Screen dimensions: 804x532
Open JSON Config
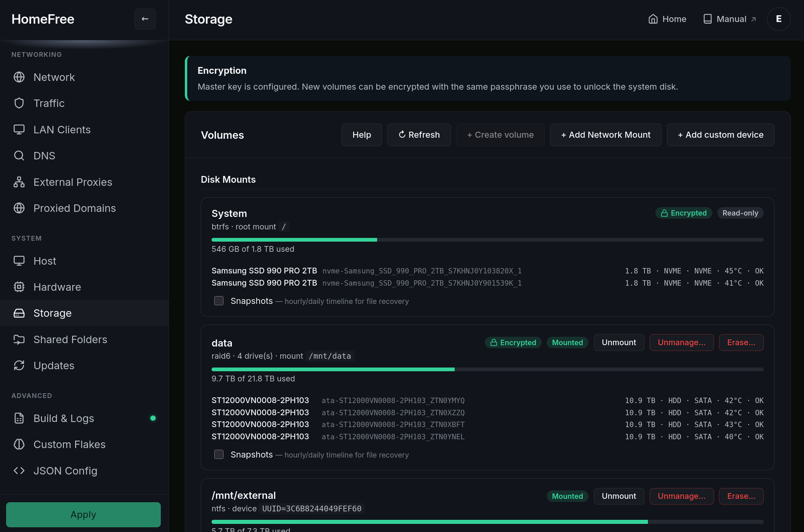pyautogui.click(x=84, y=471)
